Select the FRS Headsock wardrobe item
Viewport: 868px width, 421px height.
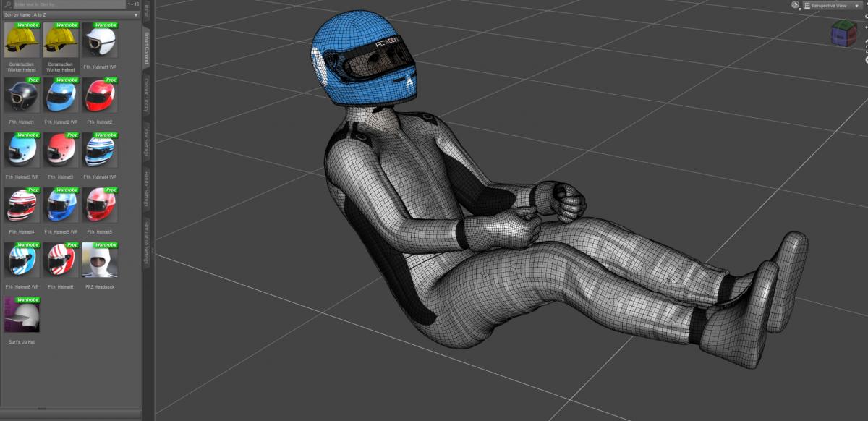click(100, 261)
